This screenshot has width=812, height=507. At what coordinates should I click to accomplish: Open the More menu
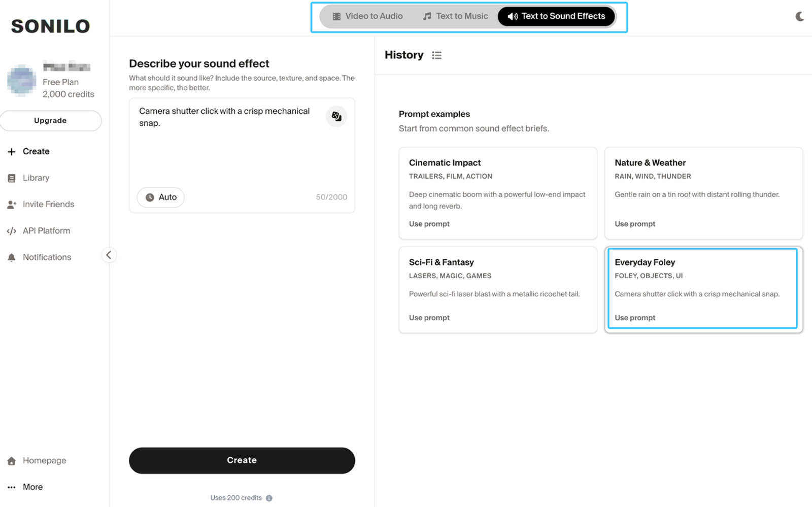coord(32,487)
